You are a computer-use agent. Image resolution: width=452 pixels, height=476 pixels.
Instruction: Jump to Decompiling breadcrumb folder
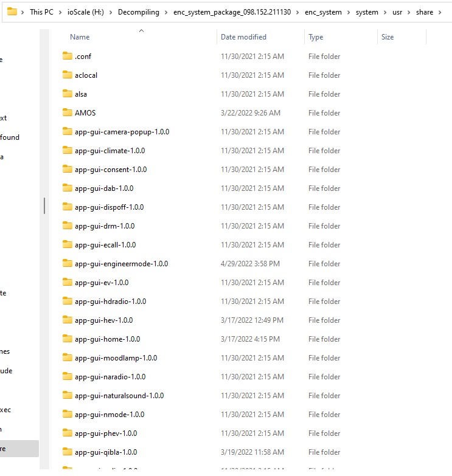[139, 12]
